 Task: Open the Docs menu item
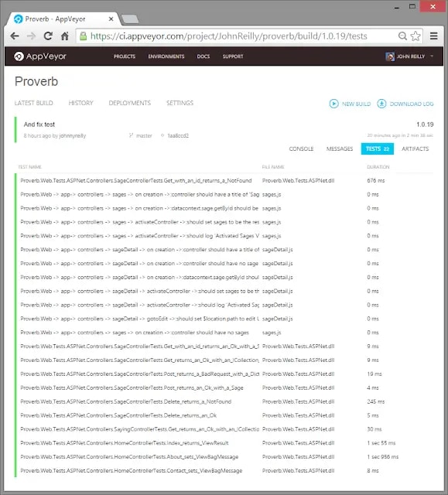point(203,56)
